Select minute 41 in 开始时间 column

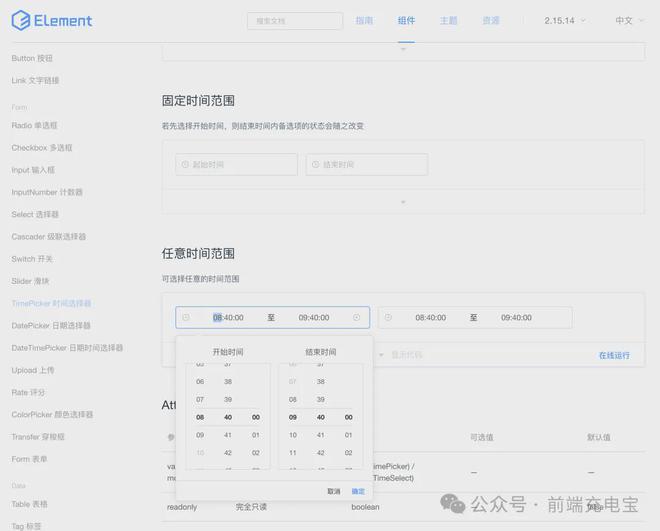(x=228, y=435)
